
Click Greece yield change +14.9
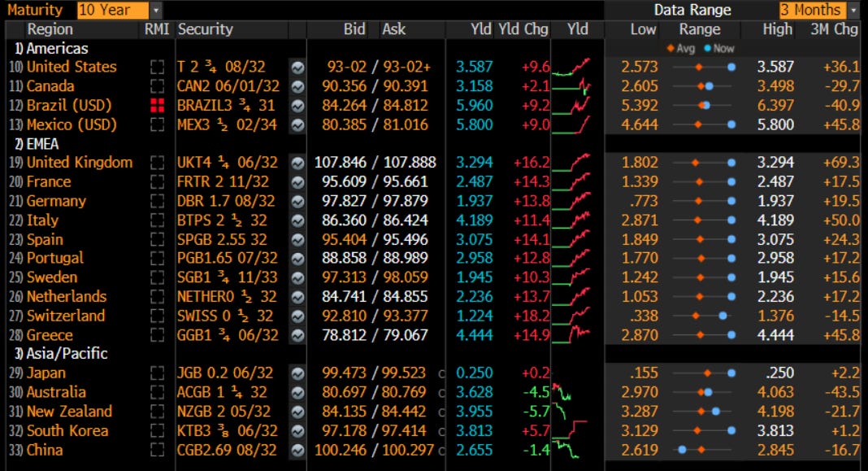[x=532, y=335]
